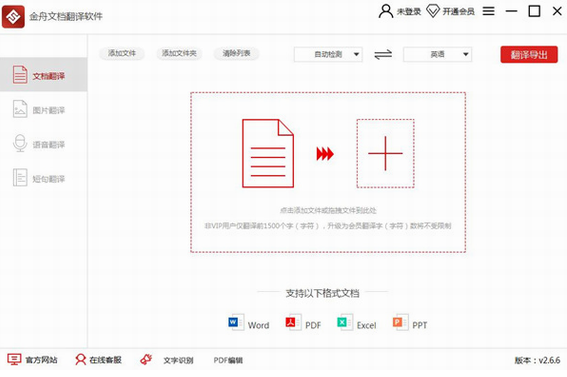This screenshot has height=377, width=567.
Task: Click the PPT format icon
Action: point(401,322)
